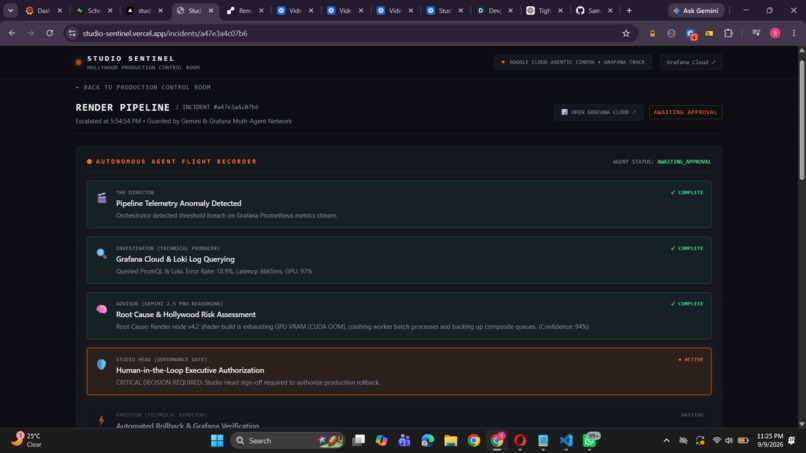Click the Autonomous Agent Flight Recorder title
Viewport: 806px width, 453px height.
176,161
